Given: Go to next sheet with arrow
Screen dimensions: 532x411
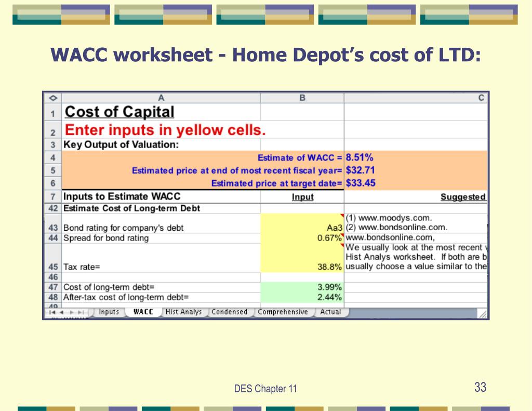Looking at the screenshot, I should 72,312.
